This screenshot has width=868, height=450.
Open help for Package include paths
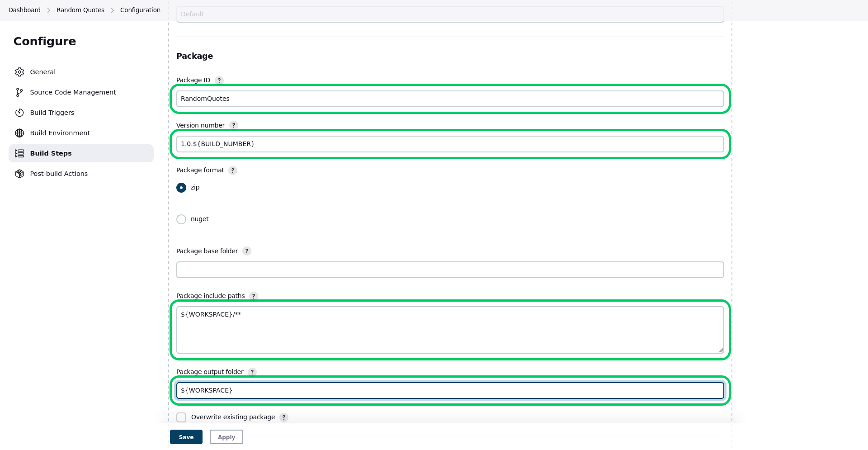click(254, 296)
